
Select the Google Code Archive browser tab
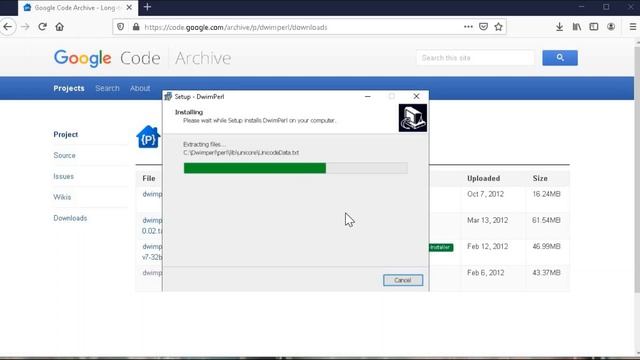78,8
